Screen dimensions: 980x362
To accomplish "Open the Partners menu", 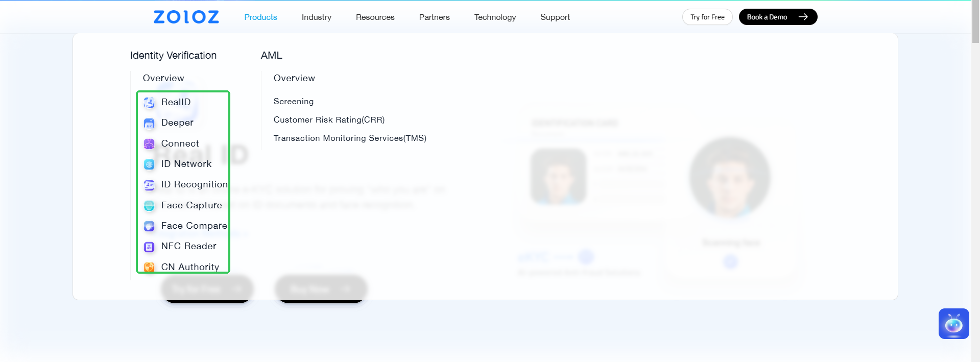I will 435,17.
